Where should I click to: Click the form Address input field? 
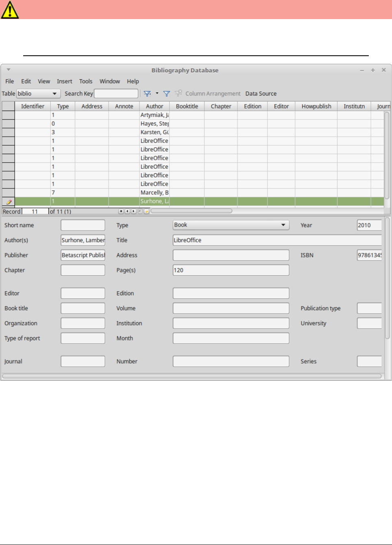(231, 255)
